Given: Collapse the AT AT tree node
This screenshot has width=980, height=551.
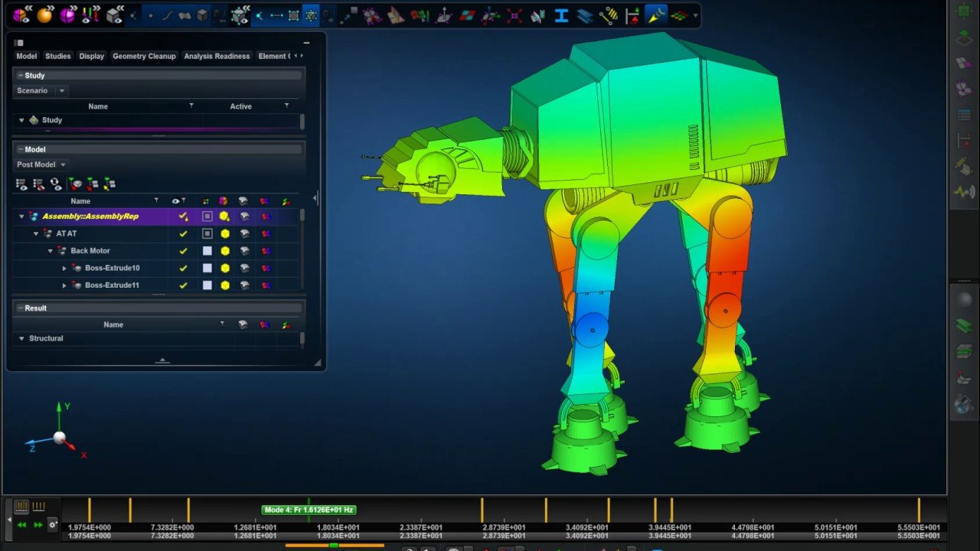Looking at the screenshot, I should point(36,233).
